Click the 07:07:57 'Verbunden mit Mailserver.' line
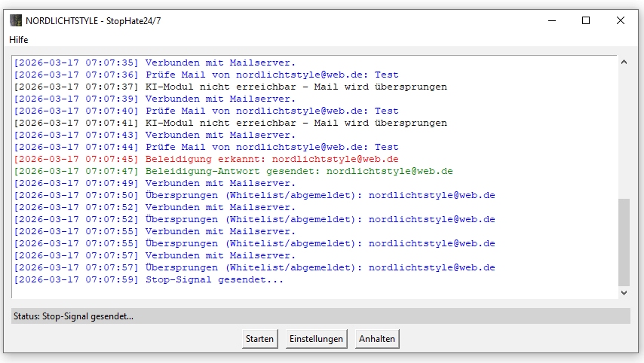644x363 pixels. (x=155, y=255)
